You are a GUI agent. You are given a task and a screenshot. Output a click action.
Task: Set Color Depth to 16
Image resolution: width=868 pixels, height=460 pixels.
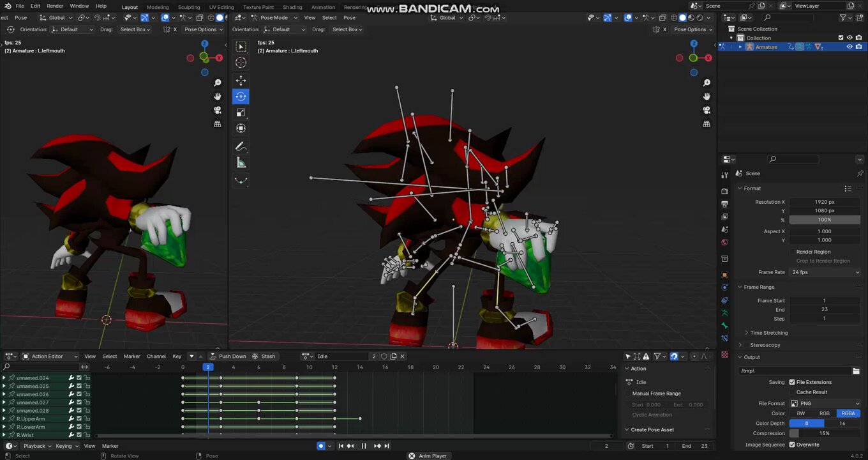tap(842, 424)
